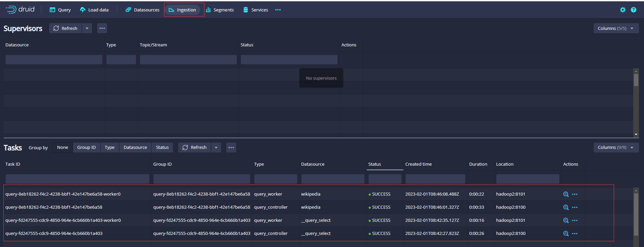The image size is (644, 247).
Task: Click __query_select datasource in query_controller row
Action: [316, 233]
